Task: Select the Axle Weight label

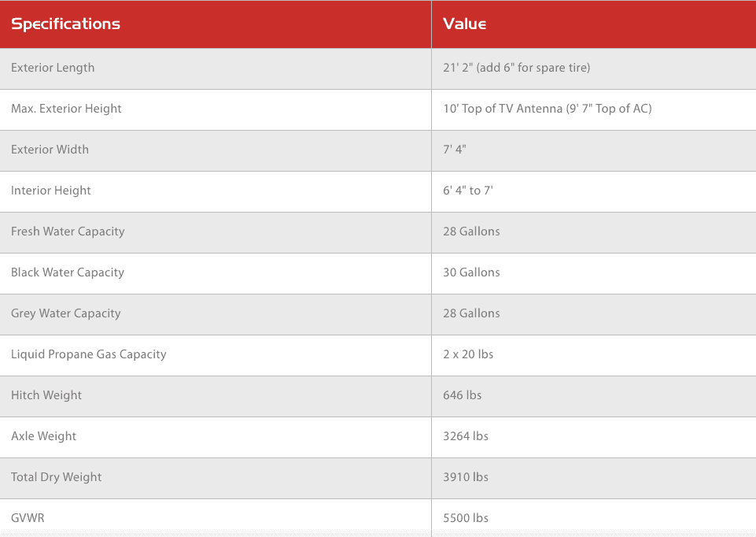Action: (x=43, y=437)
